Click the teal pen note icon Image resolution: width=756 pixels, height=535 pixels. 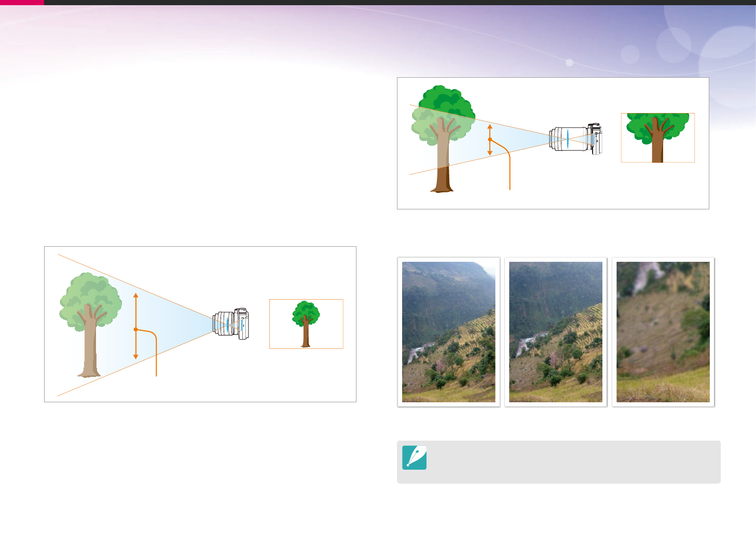(x=414, y=458)
